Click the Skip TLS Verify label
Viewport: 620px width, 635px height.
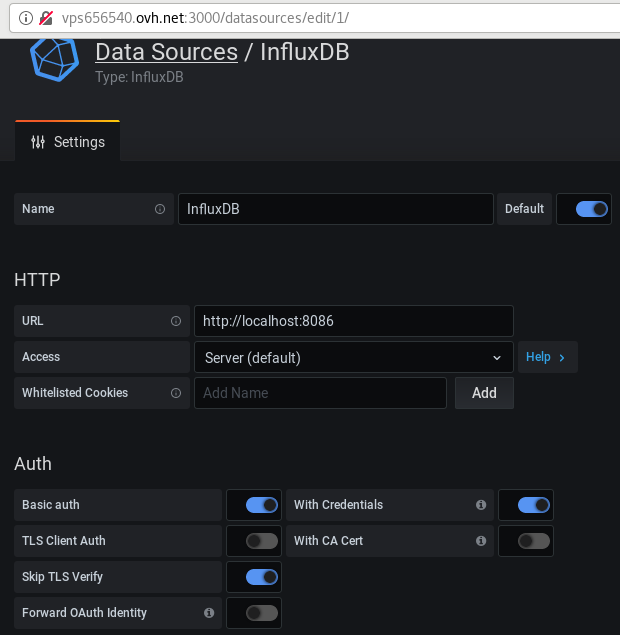click(x=62, y=577)
